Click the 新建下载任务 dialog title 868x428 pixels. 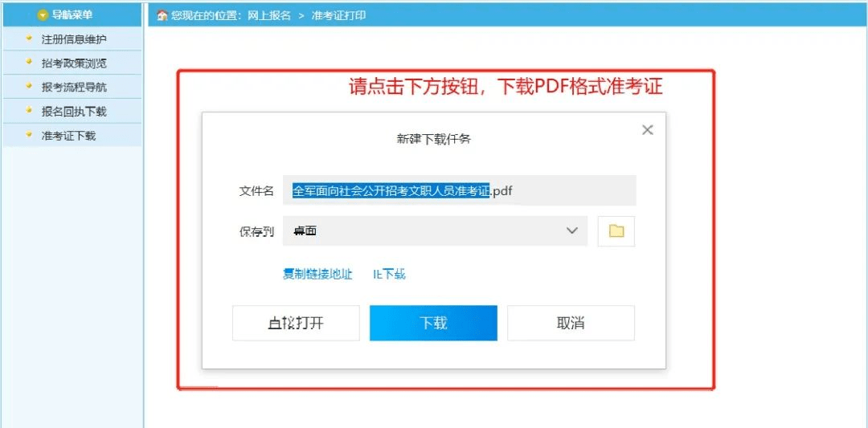coord(433,140)
